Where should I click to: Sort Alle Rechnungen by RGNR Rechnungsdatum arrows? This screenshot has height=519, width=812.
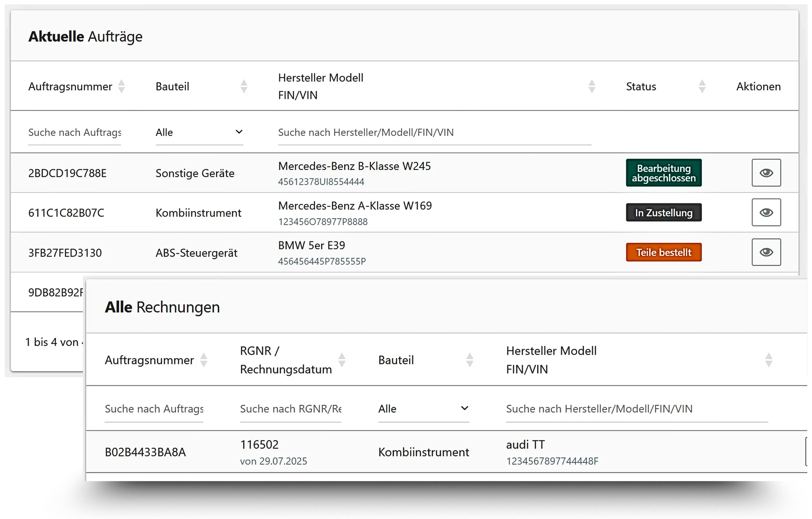[342, 360]
